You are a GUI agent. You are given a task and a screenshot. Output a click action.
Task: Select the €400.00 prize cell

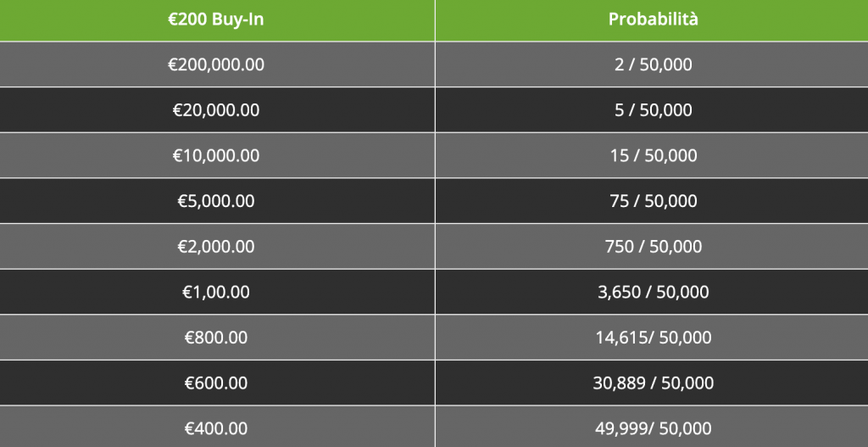(x=216, y=428)
